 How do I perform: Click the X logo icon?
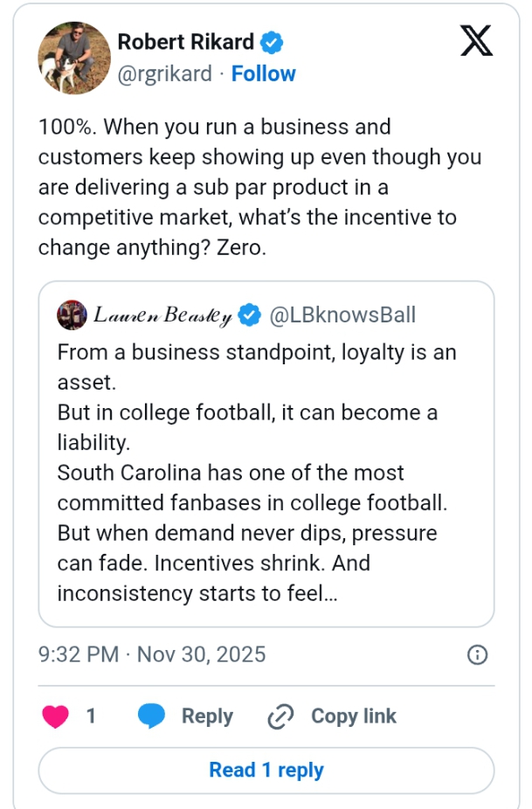[x=476, y=41]
